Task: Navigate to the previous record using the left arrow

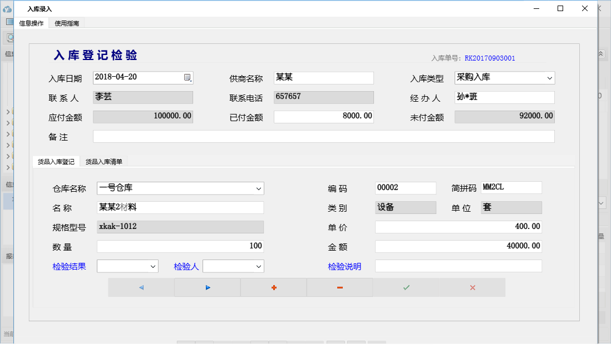Action: [141, 287]
